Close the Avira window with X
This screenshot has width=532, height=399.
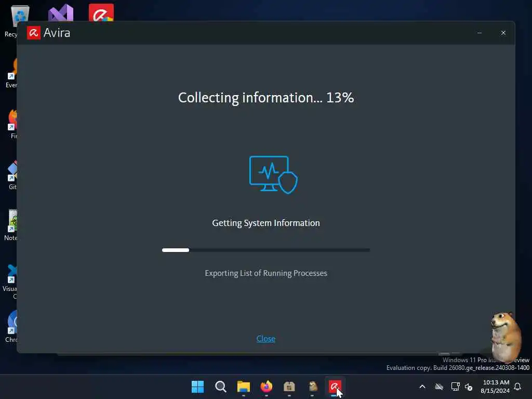503,33
